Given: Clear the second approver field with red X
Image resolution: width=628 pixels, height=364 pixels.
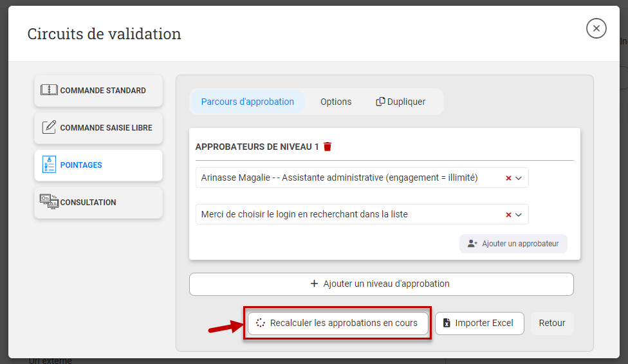Looking at the screenshot, I should 508,215.
